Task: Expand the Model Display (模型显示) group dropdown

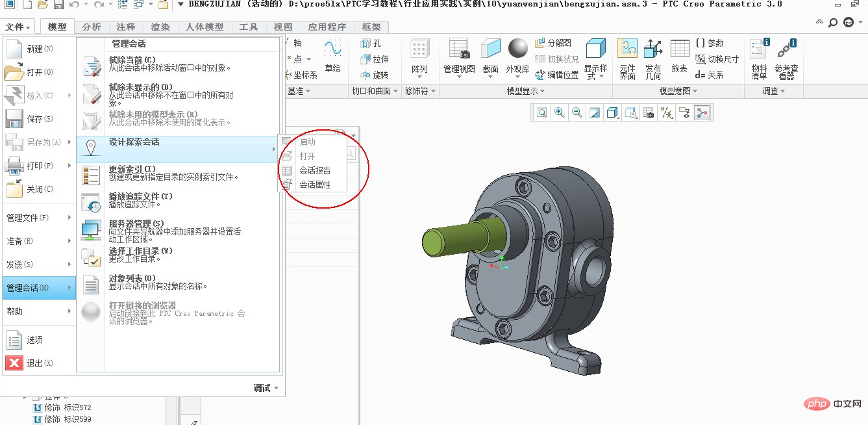Action: (526, 91)
